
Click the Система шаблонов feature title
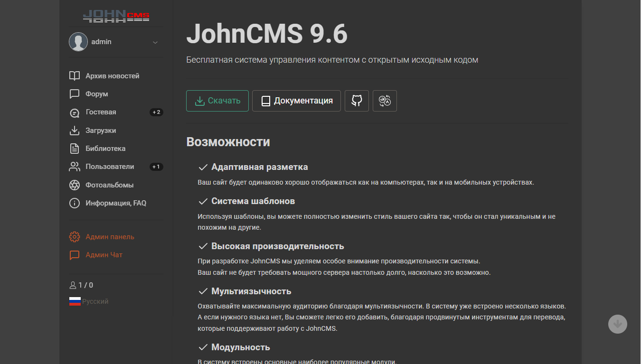[253, 201]
